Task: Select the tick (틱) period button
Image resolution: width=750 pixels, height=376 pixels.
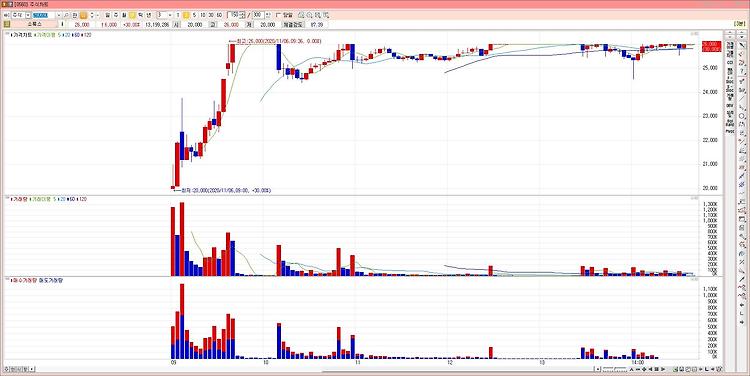Action: pyautogui.click(x=141, y=15)
